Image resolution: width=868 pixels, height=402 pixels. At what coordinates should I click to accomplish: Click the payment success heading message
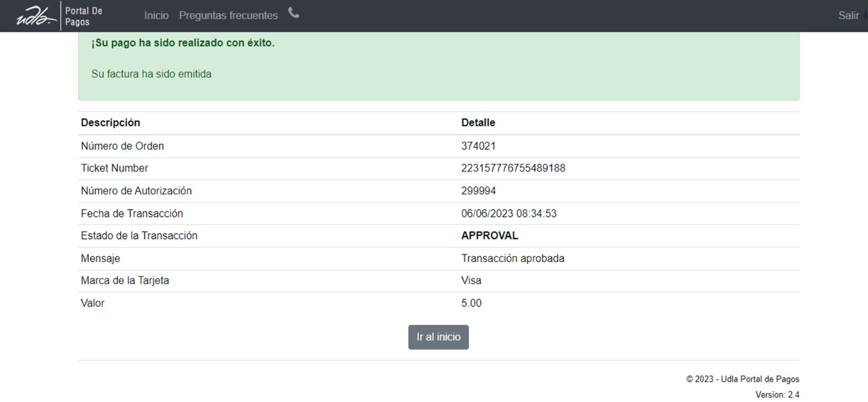click(183, 43)
